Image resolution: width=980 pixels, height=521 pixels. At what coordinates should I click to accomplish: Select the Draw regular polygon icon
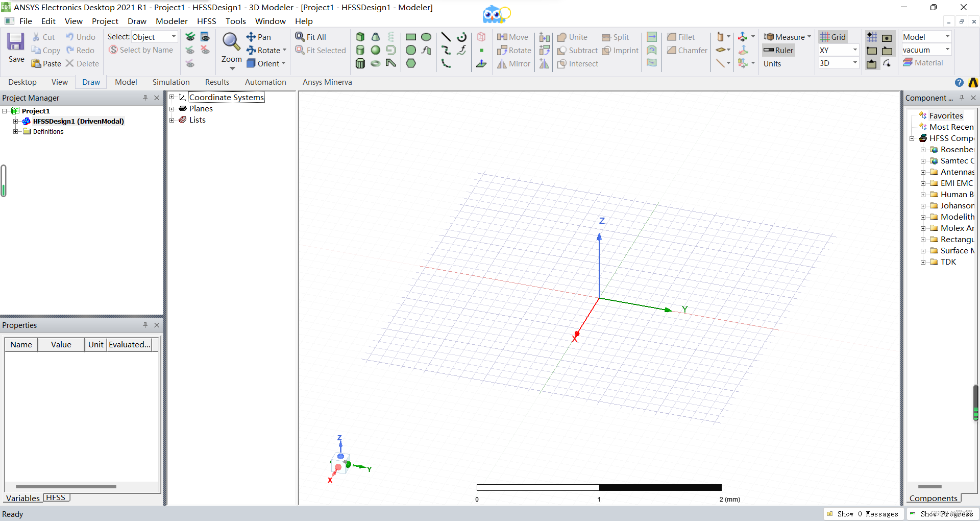(411, 63)
